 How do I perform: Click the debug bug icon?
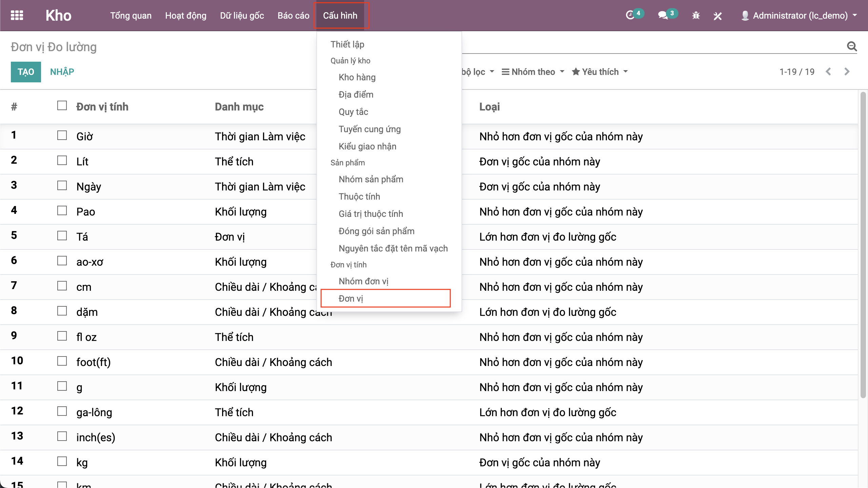(x=696, y=16)
